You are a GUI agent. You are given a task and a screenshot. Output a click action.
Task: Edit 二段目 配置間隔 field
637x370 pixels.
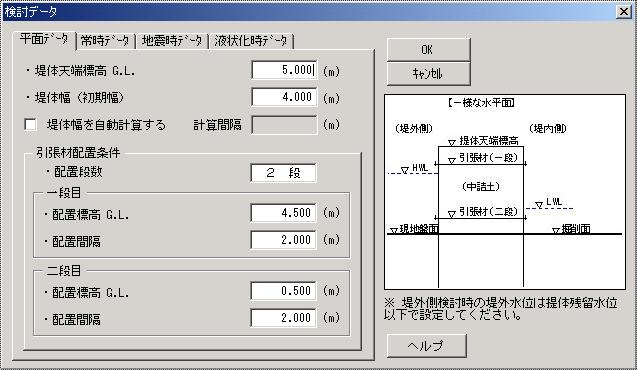point(283,318)
